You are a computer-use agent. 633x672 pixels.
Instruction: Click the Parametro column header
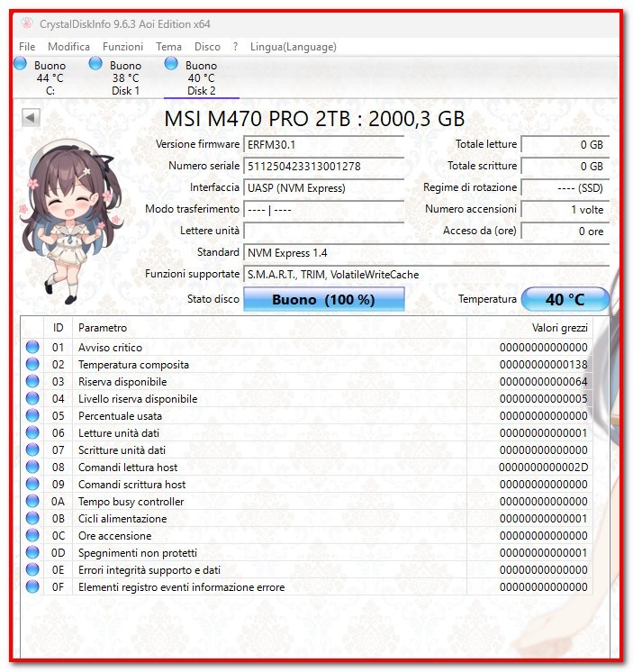coord(269,328)
